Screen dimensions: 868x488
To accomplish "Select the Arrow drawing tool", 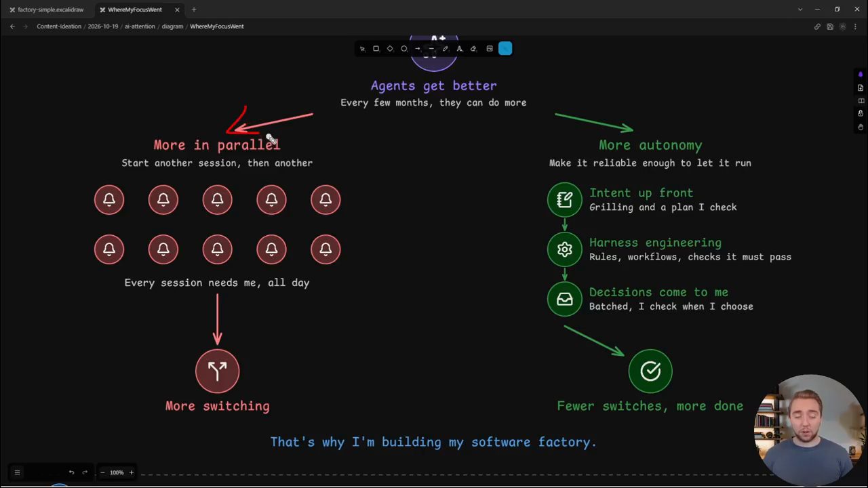I will pos(418,49).
